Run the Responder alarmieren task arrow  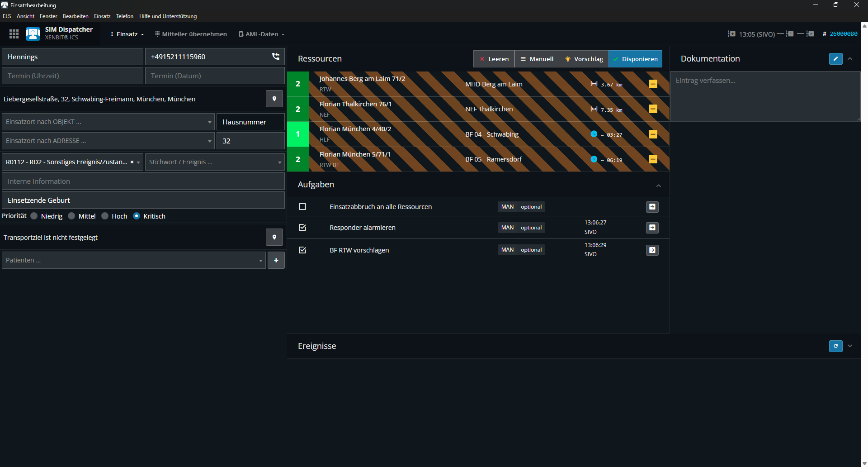tap(652, 228)
